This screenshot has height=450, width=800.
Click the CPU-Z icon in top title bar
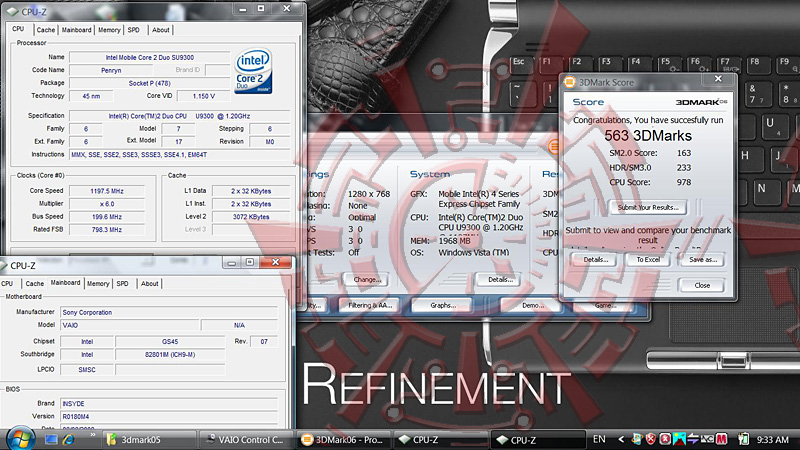(12, 11)
